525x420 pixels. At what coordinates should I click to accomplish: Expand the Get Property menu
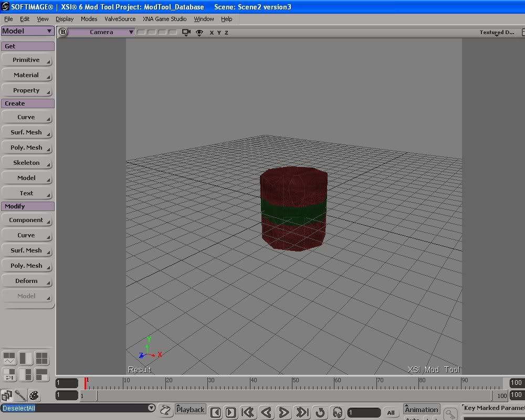27,90
